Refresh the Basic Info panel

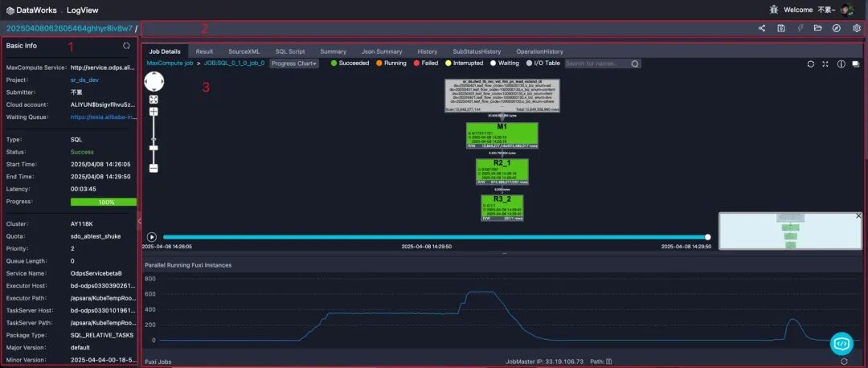(126, 46)
